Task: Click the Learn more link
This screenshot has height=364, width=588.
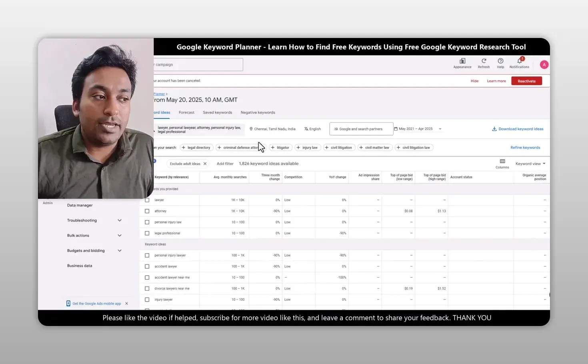Action: pos(496,81)
